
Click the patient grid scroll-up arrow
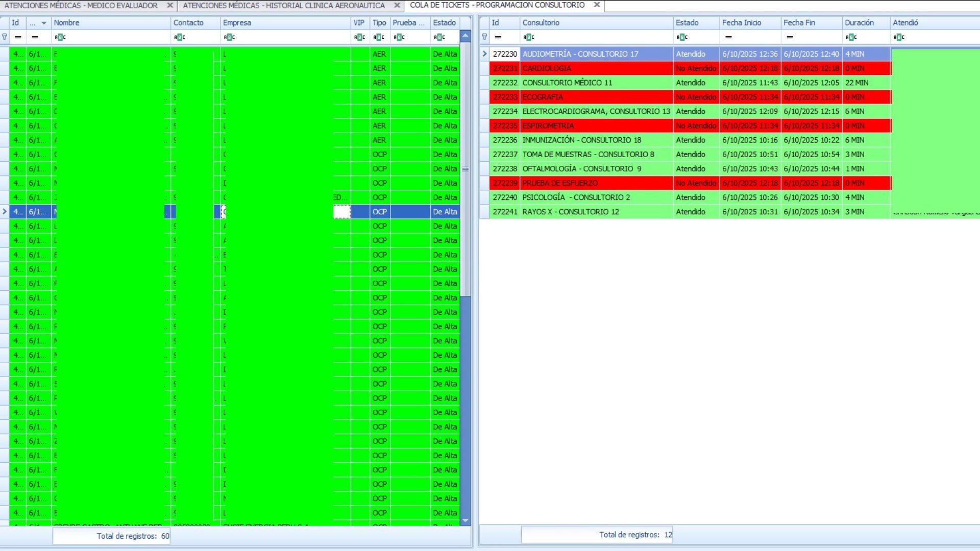pyautogui.click(x=465, y=36)
